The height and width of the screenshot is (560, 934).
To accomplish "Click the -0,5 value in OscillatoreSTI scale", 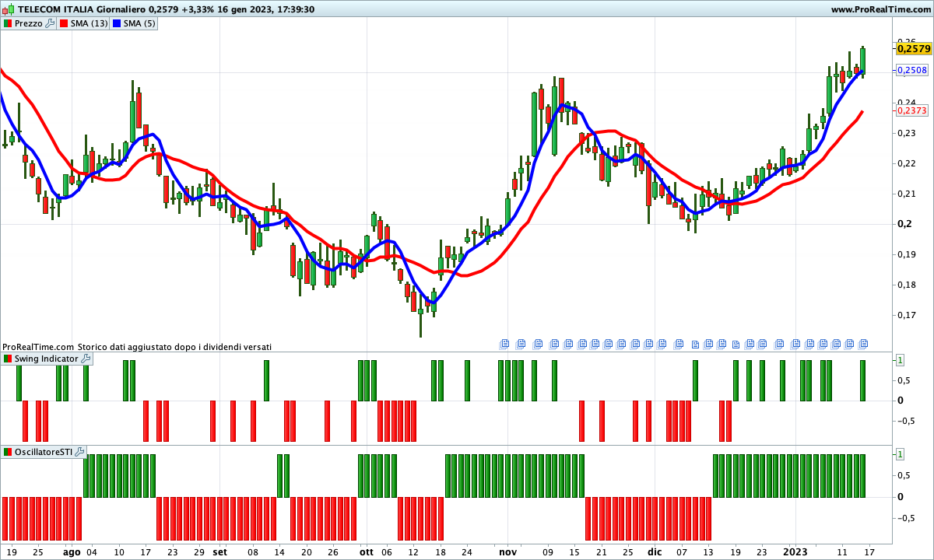I will (906, 517).
